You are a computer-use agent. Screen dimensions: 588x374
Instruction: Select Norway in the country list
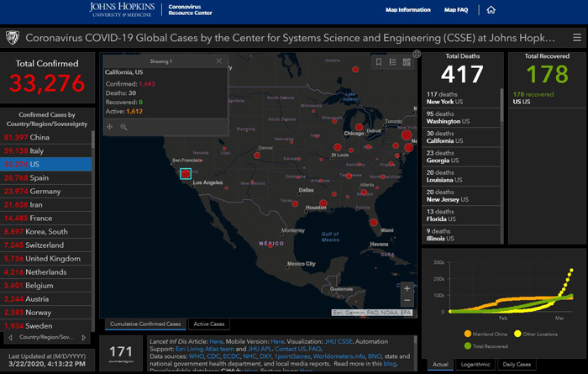[45, 313]
